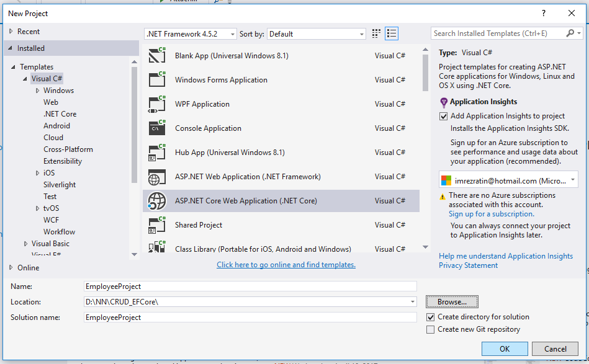Toggle Add Application Insights to project
Screen dimensions: 589x364
tap(444, 117)
